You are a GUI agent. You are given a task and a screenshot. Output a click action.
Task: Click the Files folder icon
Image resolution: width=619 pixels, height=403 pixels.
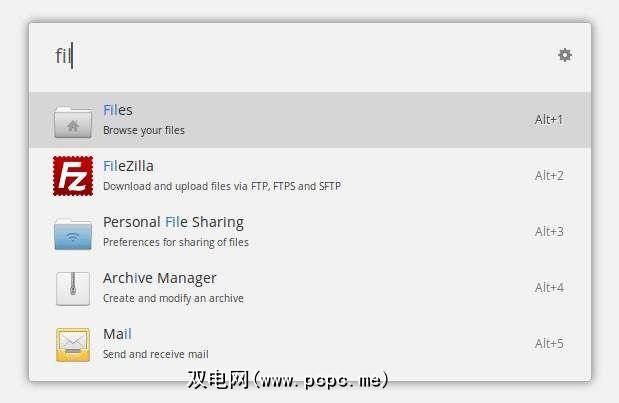pos(73,121)
